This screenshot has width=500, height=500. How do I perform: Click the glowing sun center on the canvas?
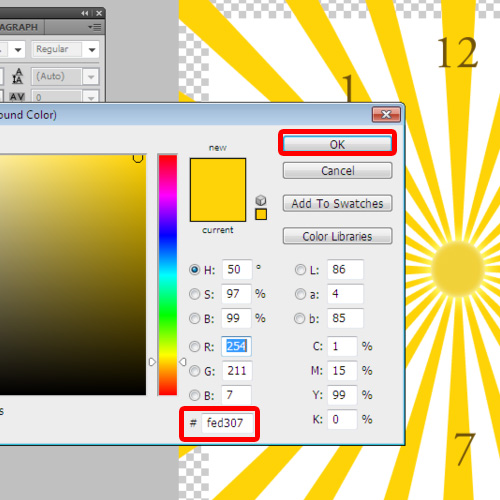458,269
